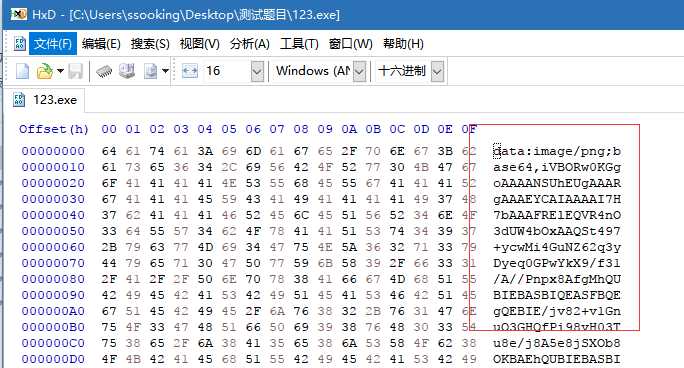Open the 分析(A) menu
684x368 pixels.
(x=250, y=44)
